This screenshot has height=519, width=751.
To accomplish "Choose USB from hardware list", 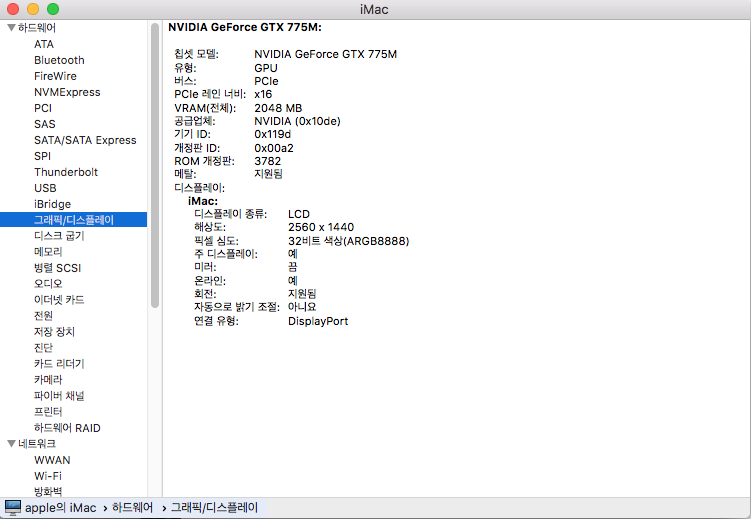I will coord(45,188).
